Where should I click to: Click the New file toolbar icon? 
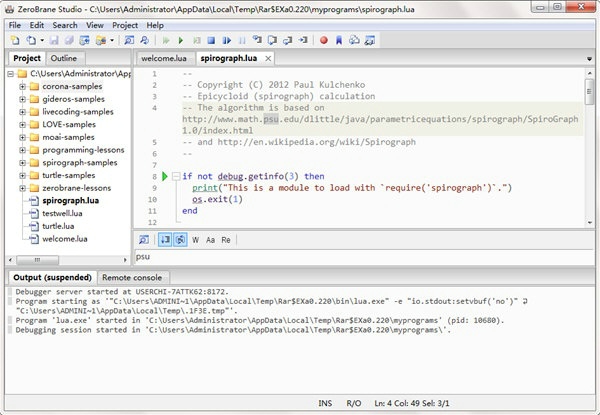pos(14,41)
